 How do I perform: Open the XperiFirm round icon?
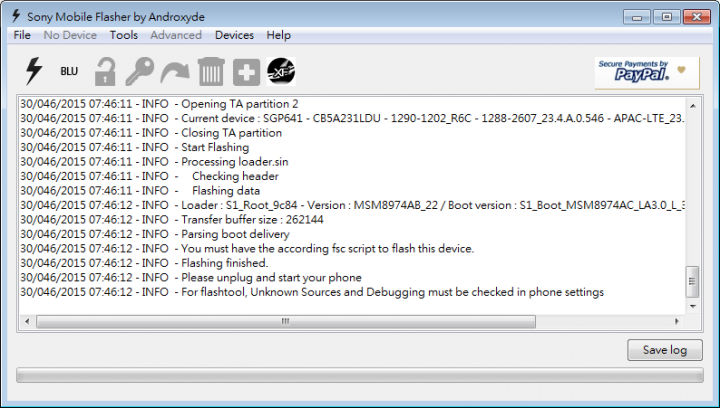[281, 72]
